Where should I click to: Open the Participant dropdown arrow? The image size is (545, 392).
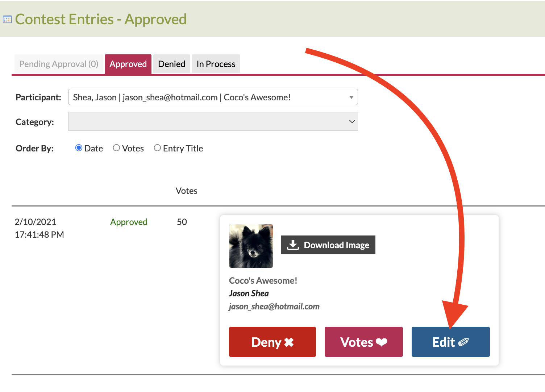pos(351,97)
